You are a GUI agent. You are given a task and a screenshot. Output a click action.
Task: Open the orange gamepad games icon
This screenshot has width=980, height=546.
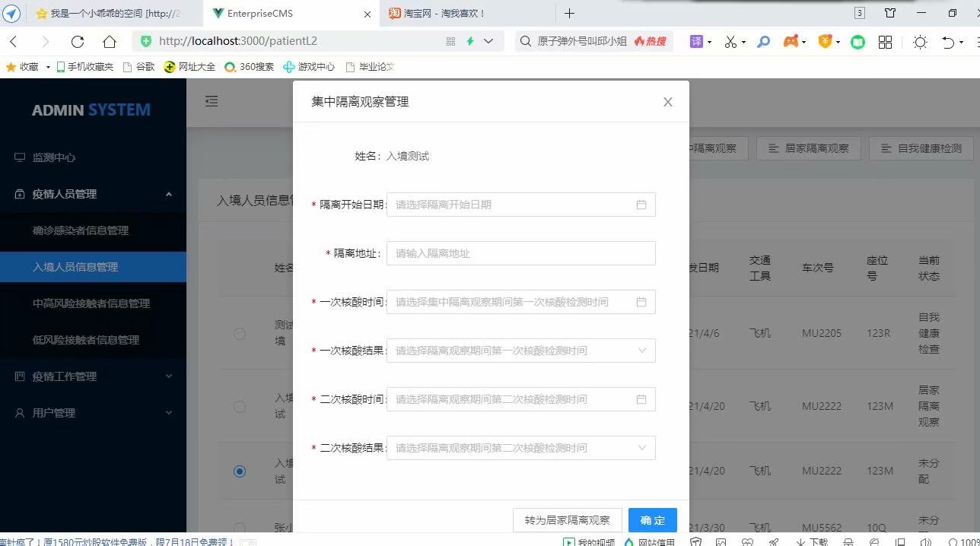click(x=791, y=42)
